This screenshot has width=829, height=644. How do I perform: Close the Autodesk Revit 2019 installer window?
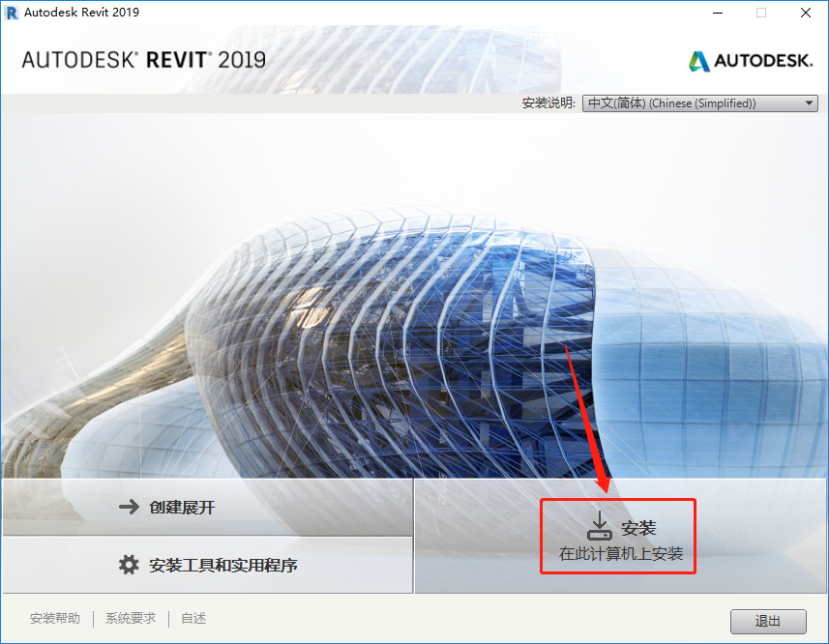pos(805,13)
